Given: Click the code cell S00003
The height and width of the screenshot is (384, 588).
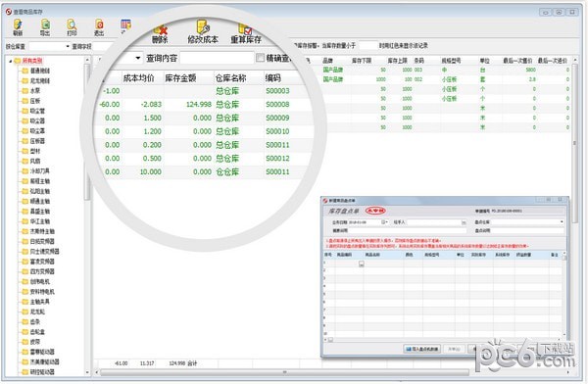Looking at the screenshot, I should click(x=277, y=91).
